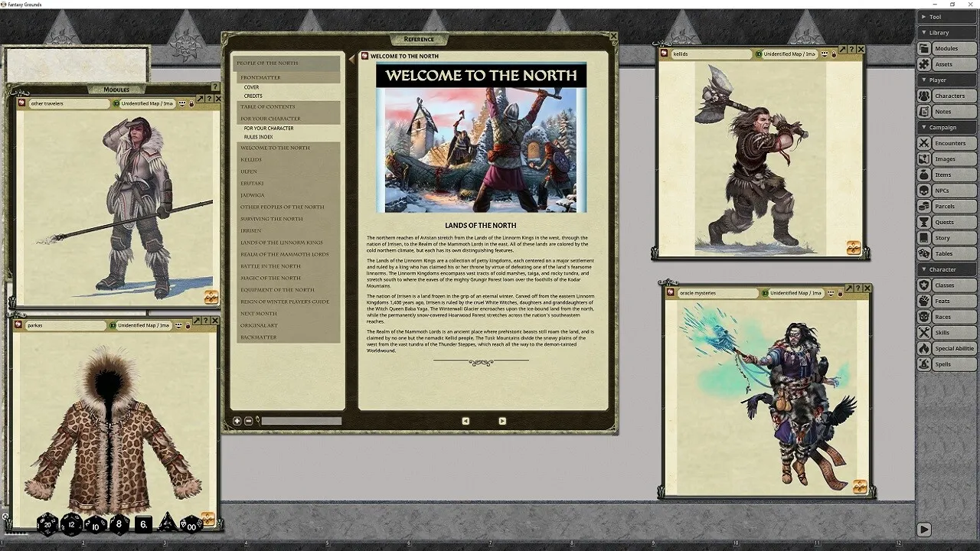Select Erutaki in the Reference index
The image size is (980, 551).
[287, 183]
